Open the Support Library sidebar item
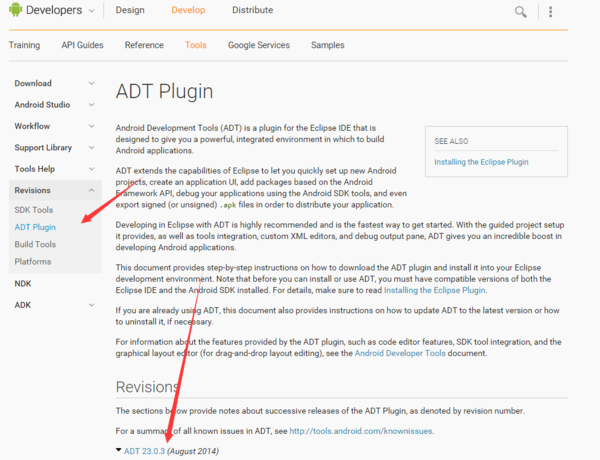The image size is (600, 460). [x=43, y=147]
